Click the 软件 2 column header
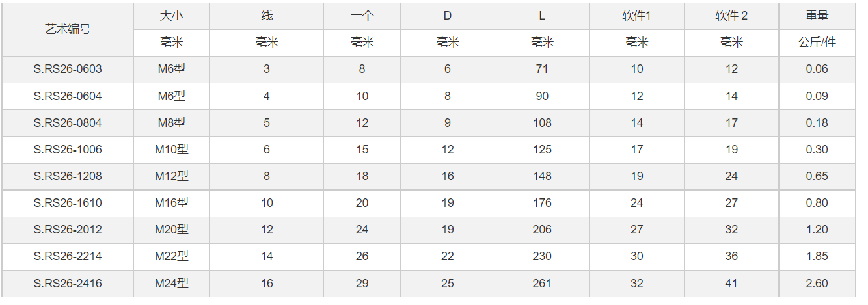Viewport: 868px width, 305px height. tap(731, 16)
